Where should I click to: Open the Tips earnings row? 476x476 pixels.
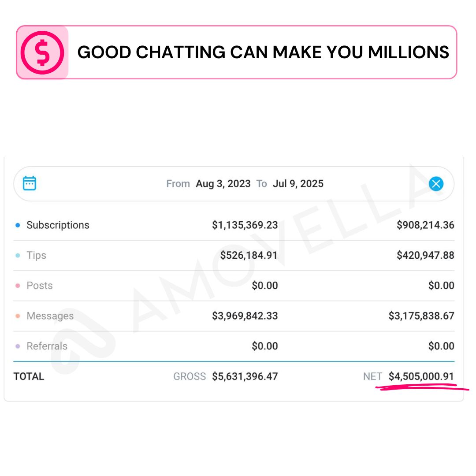point(36,256)
